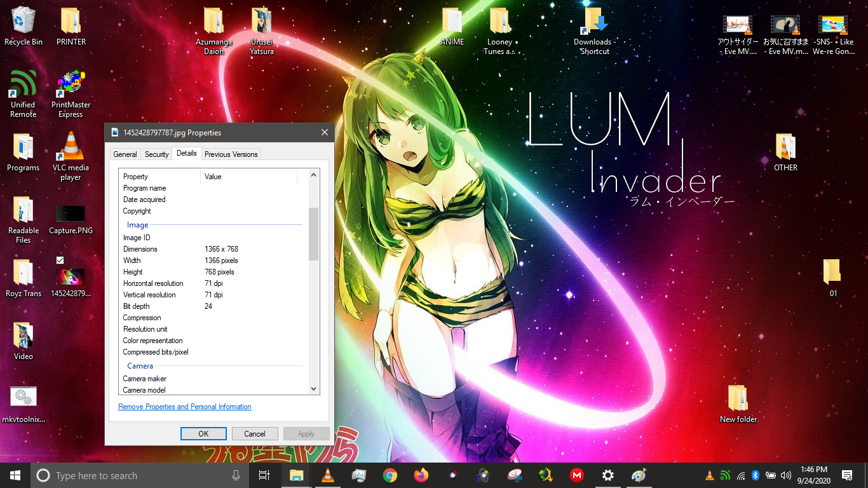Select the PrintMaster Express shortcut
This screenshot has width=868, height=488.
(71, 94)
